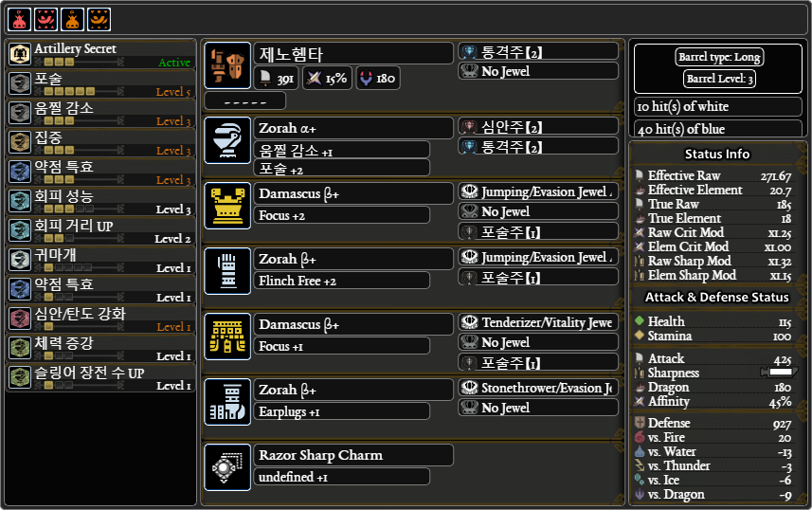812x510 pixels.
Task: Select the Zorah α+ helmet icon
Action: 227,140
